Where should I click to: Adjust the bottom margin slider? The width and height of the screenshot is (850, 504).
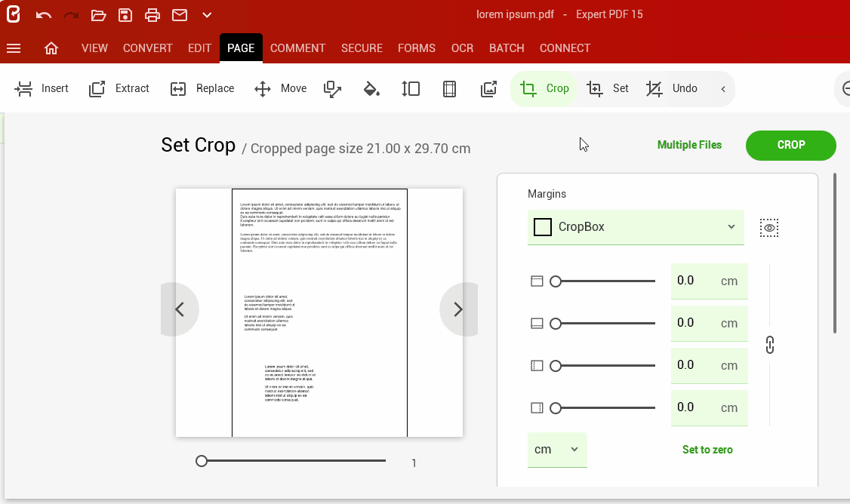602,324
